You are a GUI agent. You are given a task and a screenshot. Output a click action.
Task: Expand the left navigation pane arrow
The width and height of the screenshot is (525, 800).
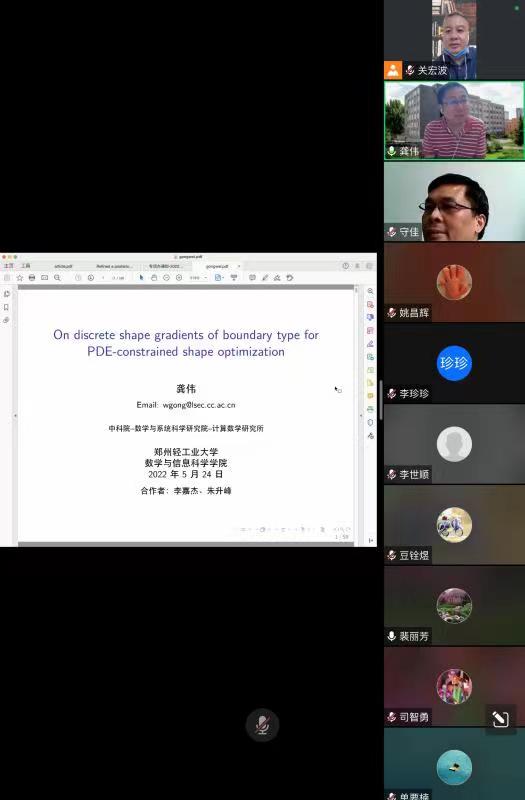click(15, 416)
